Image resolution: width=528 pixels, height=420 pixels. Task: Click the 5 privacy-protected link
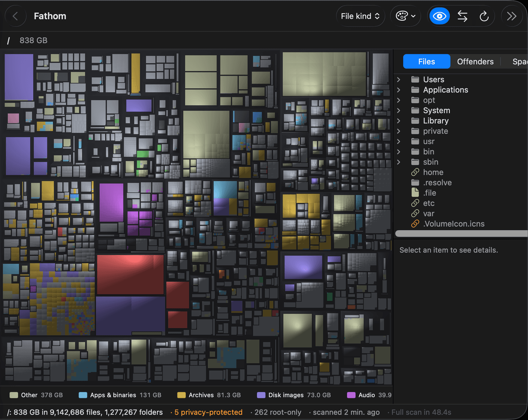point(208,412)
